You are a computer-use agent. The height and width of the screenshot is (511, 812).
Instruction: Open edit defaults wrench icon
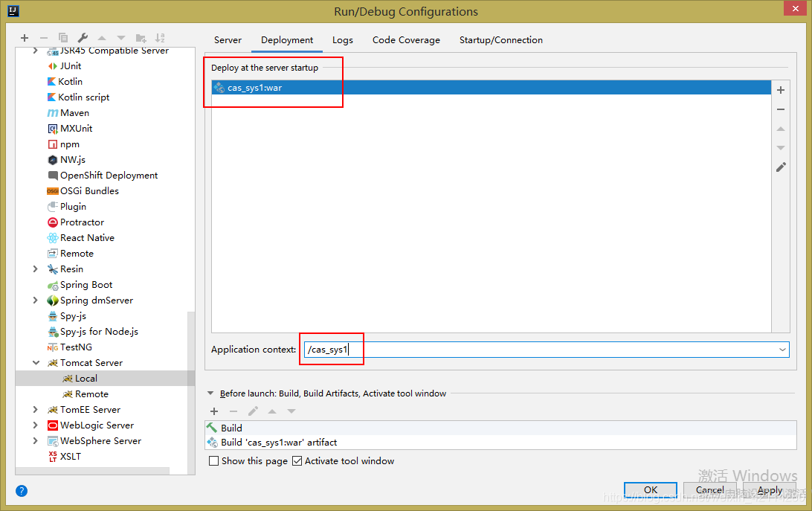click(x=83, y=38)
